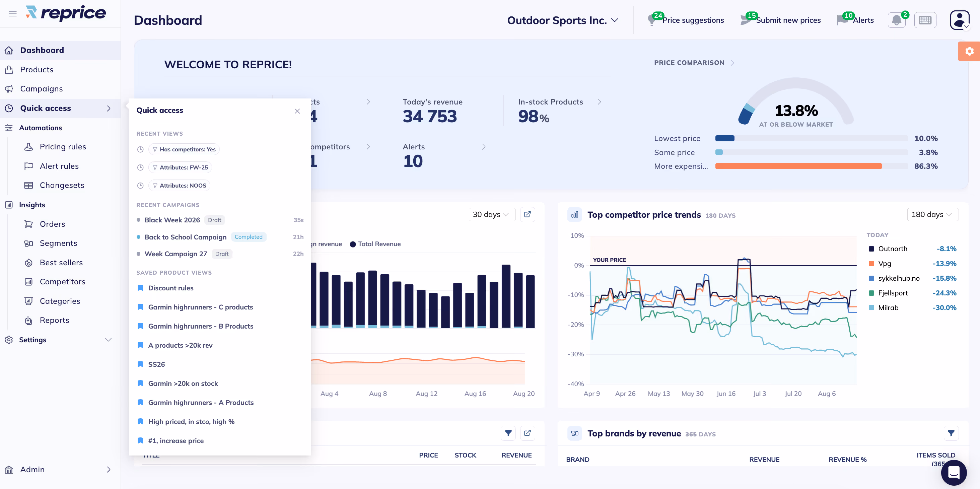Image resolution: width=980 pixels, height=489 pixels.
Task: Toggle Total Revenue legend item
Action: coord(375,244)
